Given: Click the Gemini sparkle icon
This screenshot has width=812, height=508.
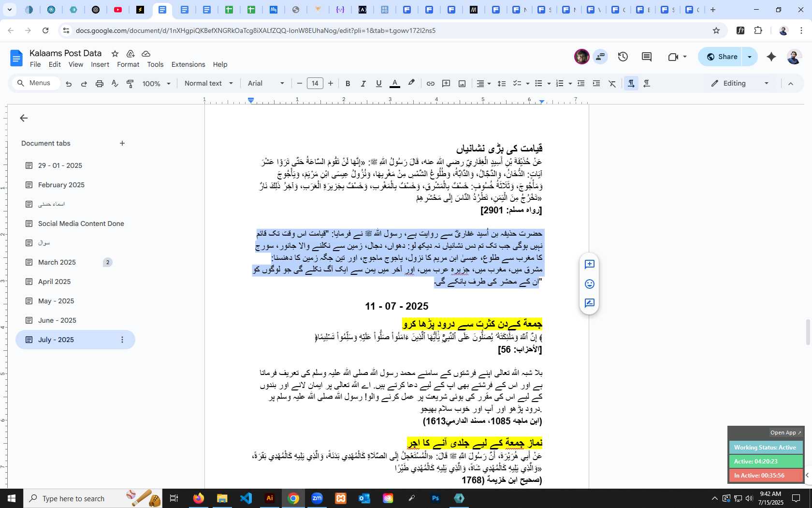Looking at the screenshot, I should tap(771, 57).
